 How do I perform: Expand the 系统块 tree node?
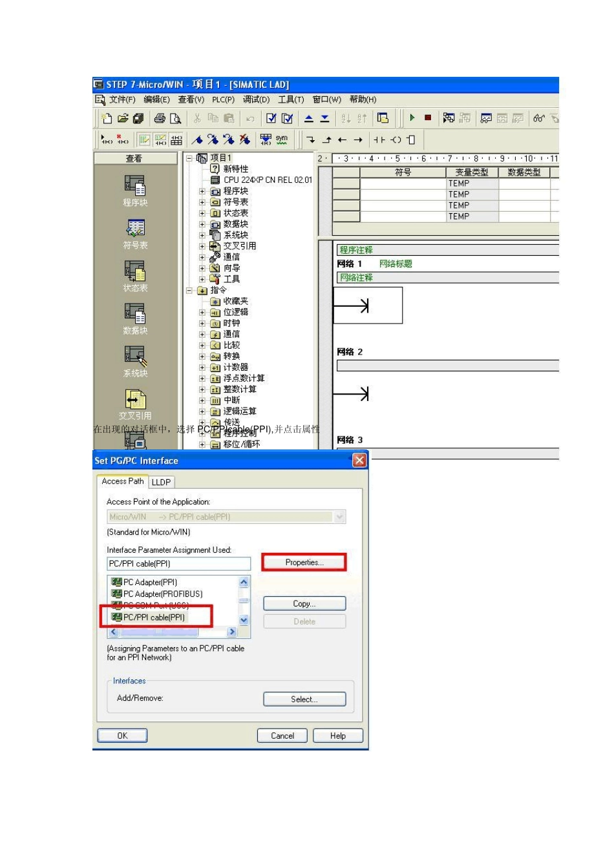pos(202,235)
